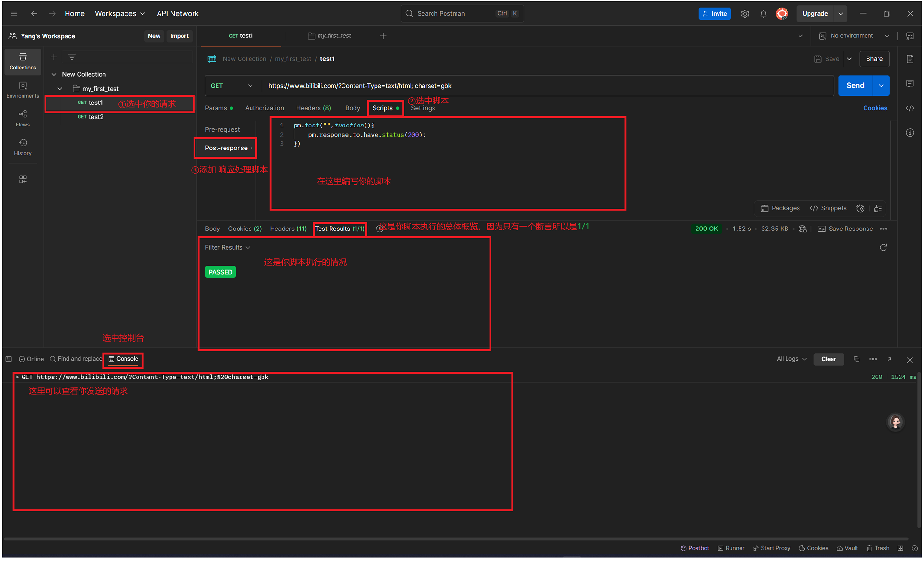The image size is (924, 561).
Task: Open response more options ellipsis
Action: click(x=884, y=229)
